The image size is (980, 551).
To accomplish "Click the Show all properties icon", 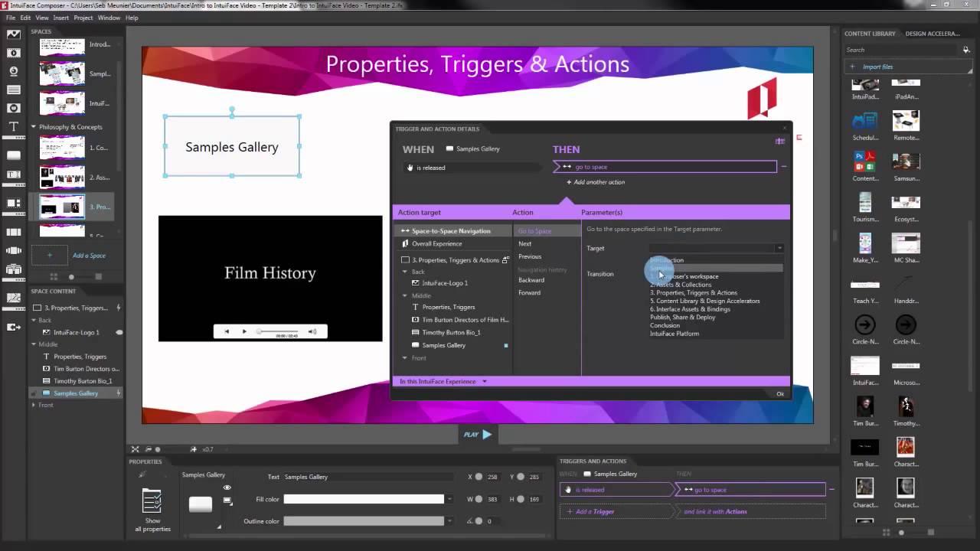I will tap(152, 501).
